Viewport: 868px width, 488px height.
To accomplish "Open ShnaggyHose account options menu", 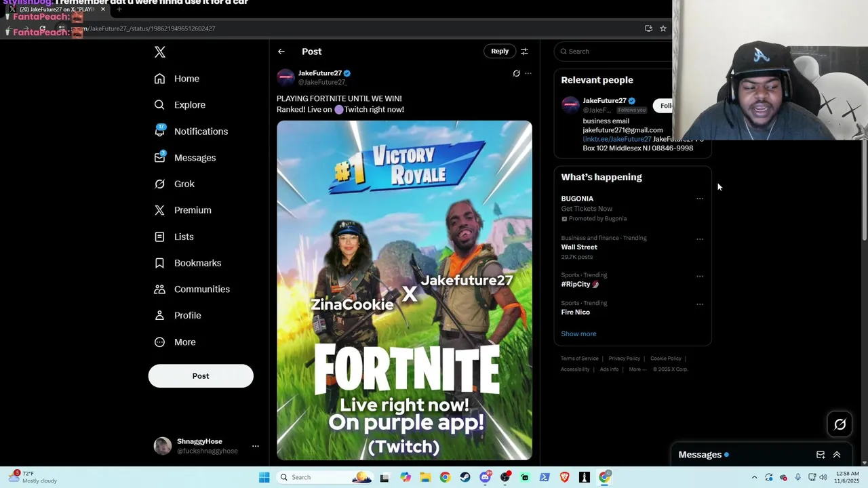I will pos(256,446).
